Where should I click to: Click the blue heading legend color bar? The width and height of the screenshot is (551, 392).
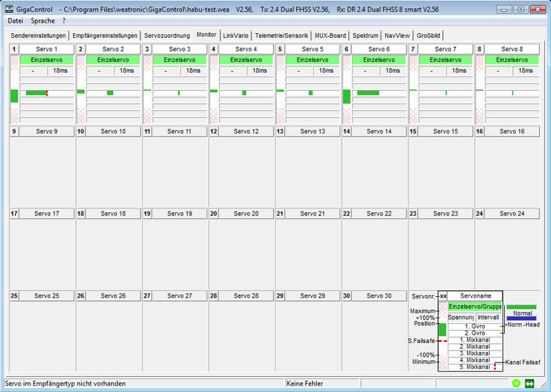[x=521, y=318]
